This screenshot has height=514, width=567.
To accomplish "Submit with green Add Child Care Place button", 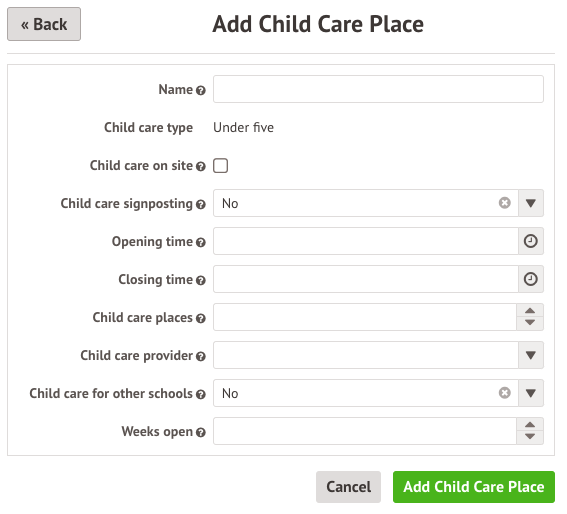I will 474,487.
